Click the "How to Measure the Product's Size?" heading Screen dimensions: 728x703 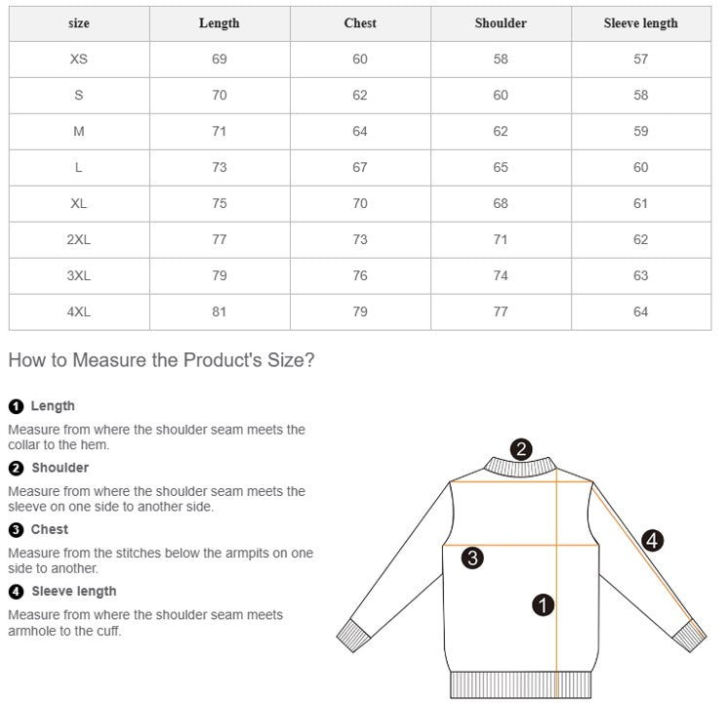[161, 360]
